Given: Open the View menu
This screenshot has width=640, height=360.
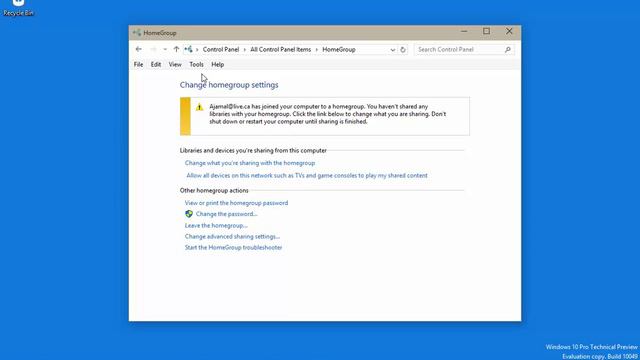Looking at the screenshot, I should (175, 64).
